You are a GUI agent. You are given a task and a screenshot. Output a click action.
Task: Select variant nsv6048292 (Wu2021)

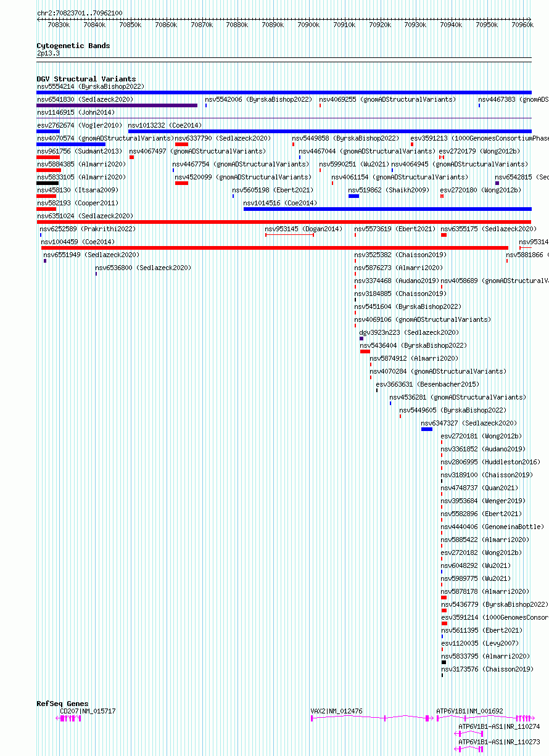pos(476,566)
